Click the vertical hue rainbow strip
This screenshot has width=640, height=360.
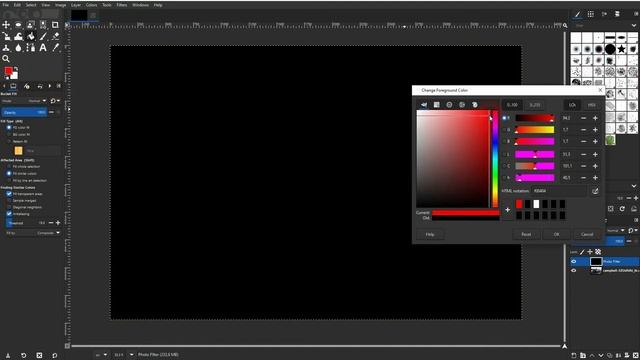(x=495, y=159)
